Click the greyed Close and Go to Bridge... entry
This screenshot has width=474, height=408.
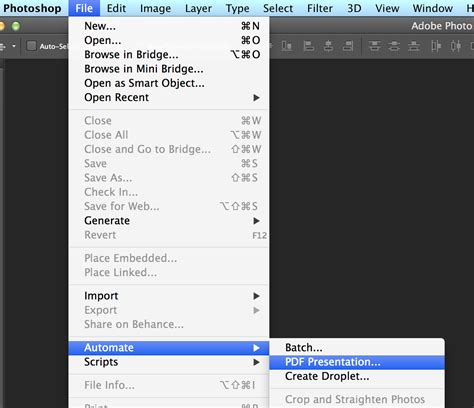tap(169, 149)
